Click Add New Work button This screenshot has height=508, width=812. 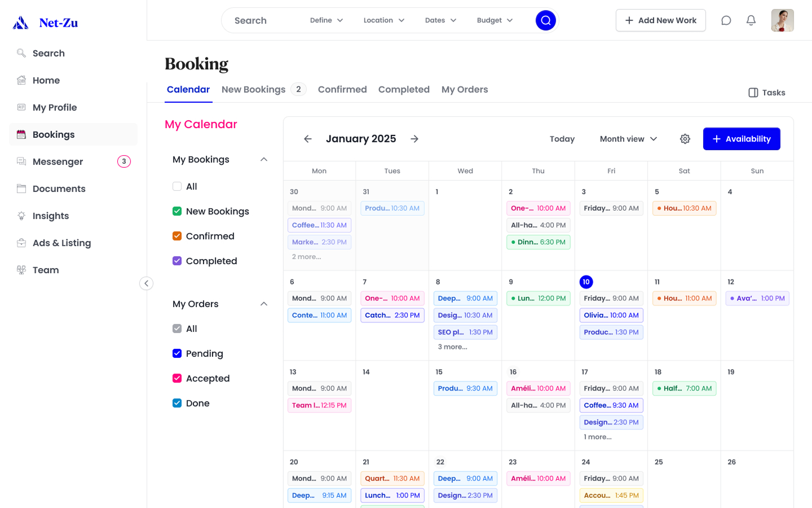click(660, 20)
